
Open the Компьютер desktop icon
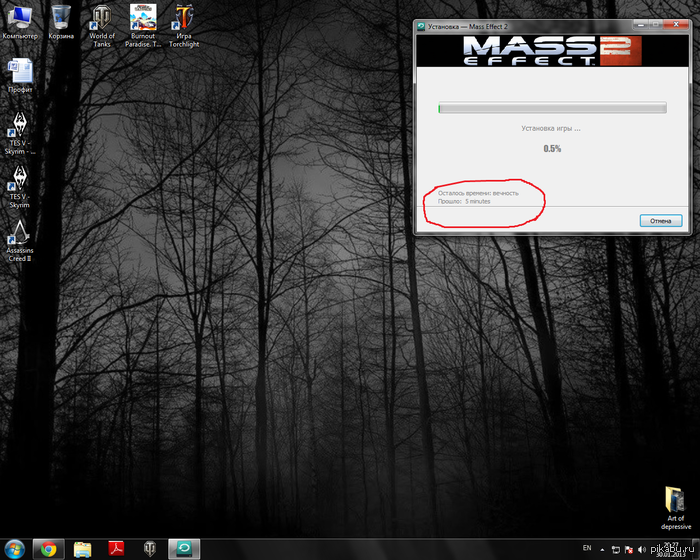pyautogui.click(x=19, y=18)
